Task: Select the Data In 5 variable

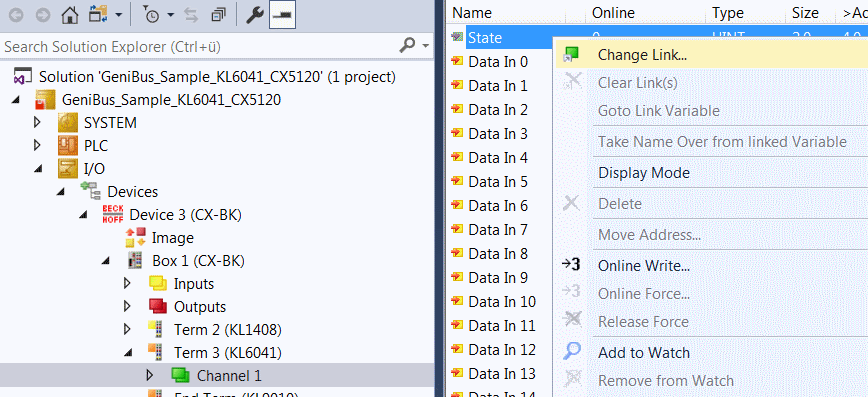Action: tap(498, 182)
